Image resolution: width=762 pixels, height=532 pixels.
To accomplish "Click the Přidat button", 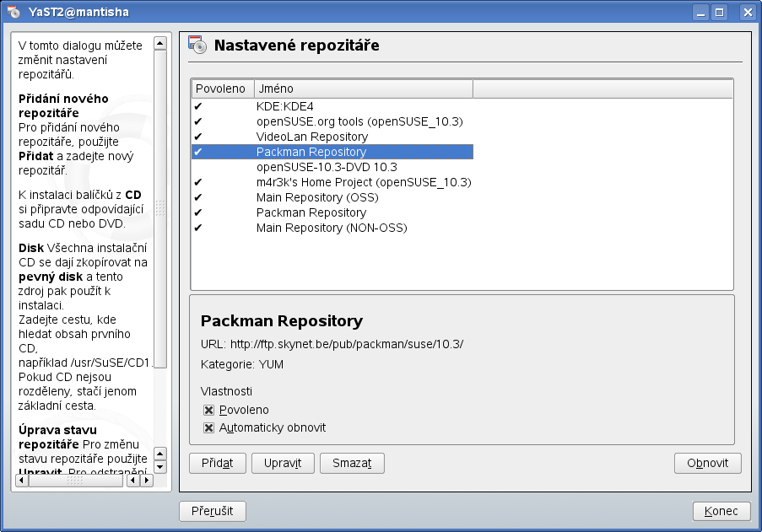I will click(217, 463).
